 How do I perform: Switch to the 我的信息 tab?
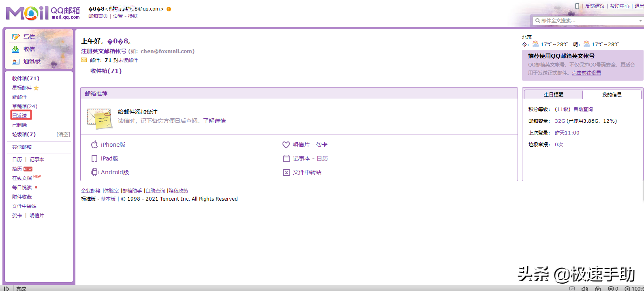point(612,94)
